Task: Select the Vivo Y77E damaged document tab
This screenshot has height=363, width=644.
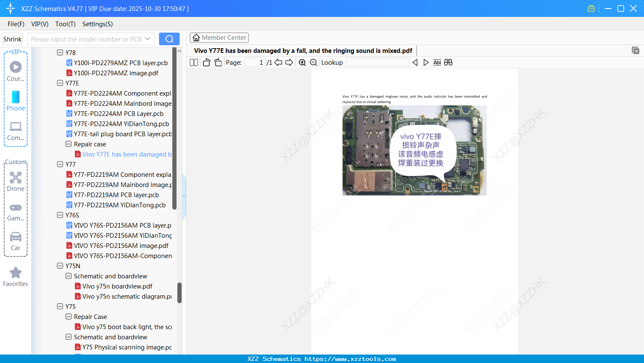Action: [303, 51]
